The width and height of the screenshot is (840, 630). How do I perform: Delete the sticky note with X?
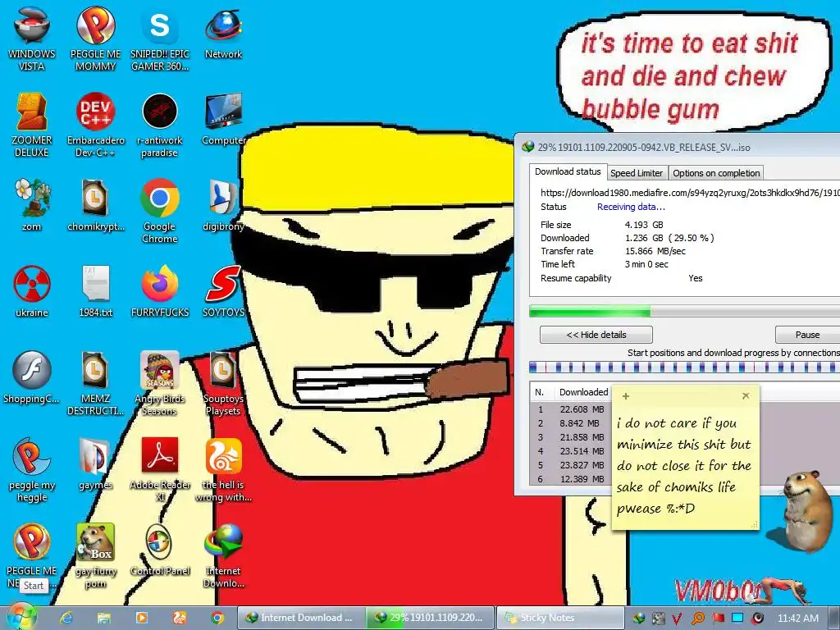tap(746, 396)
